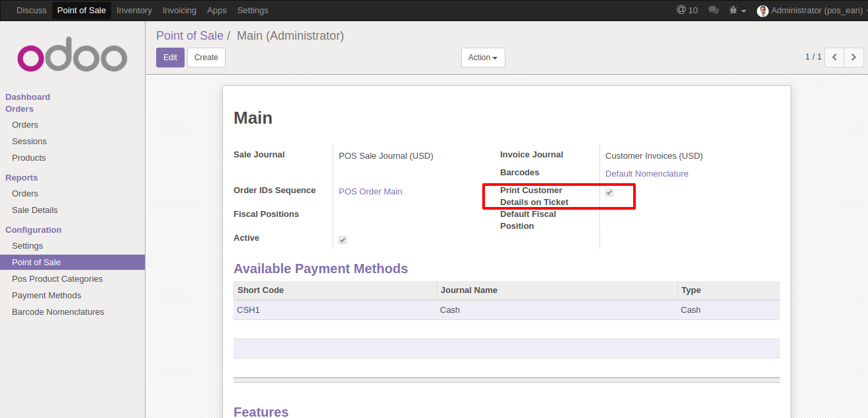Screen dimensions: 868x418
Task: Open the Settings top menu
Action: coord(253,11)
